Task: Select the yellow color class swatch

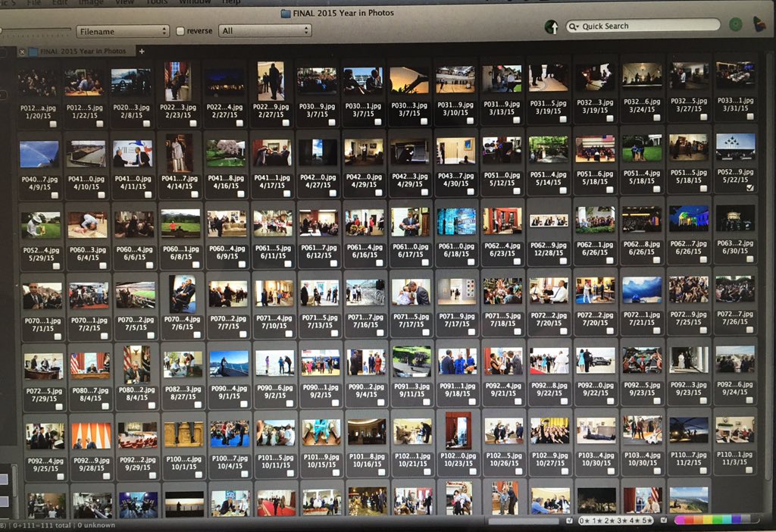Action: tap(708, 520)
